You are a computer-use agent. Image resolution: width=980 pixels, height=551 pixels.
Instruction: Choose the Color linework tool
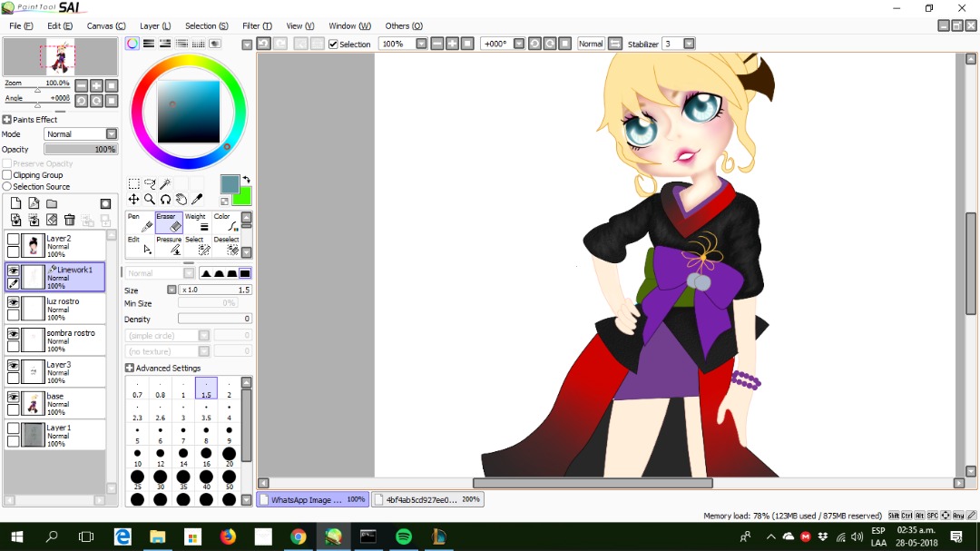tap(226, 222)
